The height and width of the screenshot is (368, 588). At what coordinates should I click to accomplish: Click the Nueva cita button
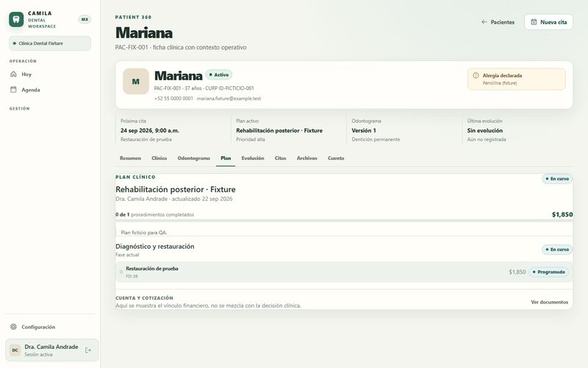548,22
